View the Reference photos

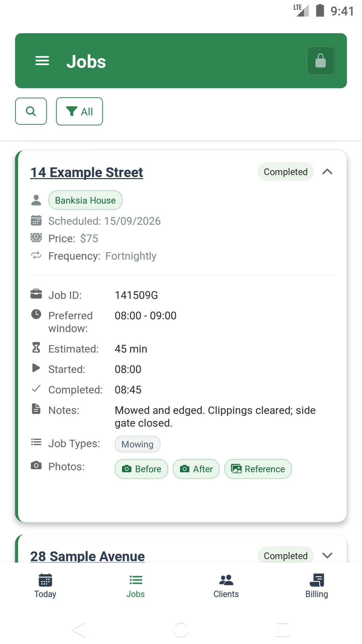[258, 469]
